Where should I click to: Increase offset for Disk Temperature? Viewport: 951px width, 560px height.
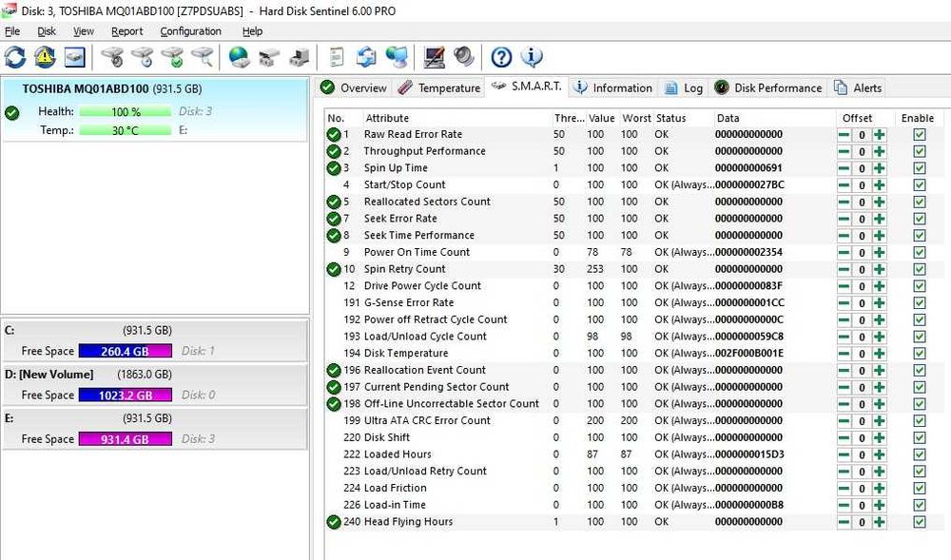880,354
